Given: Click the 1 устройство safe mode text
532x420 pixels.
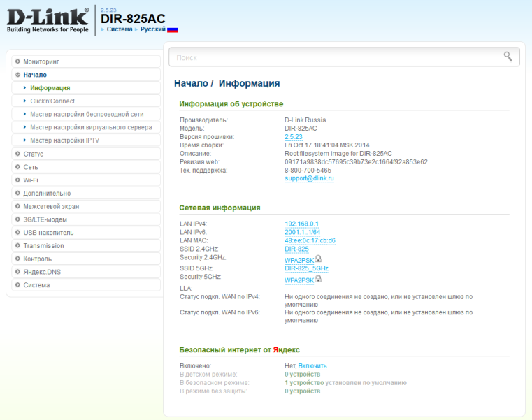Looking at the screenshot, I should (x=304, y=383).
